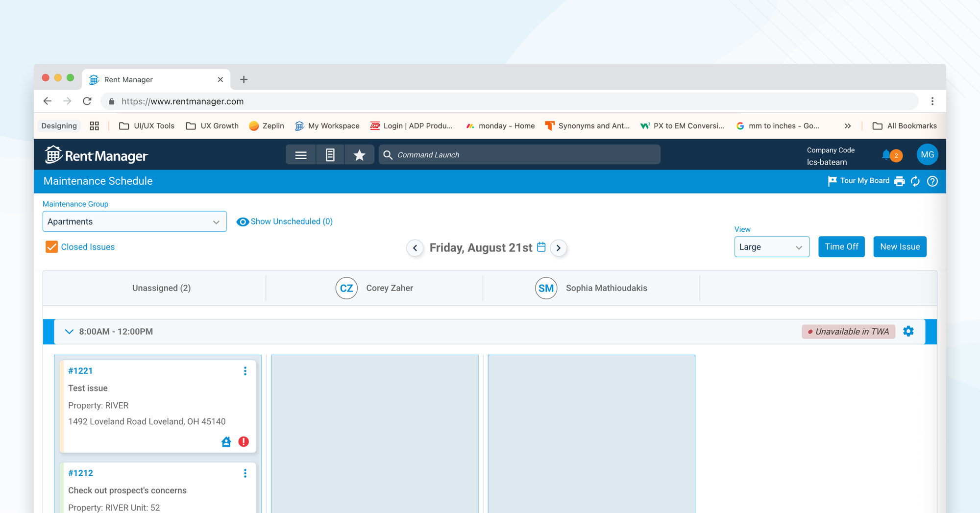Start Tour My Board
The width and height of the screenshot is (980, 513).
pyautogui.click(x=858, y=181)
